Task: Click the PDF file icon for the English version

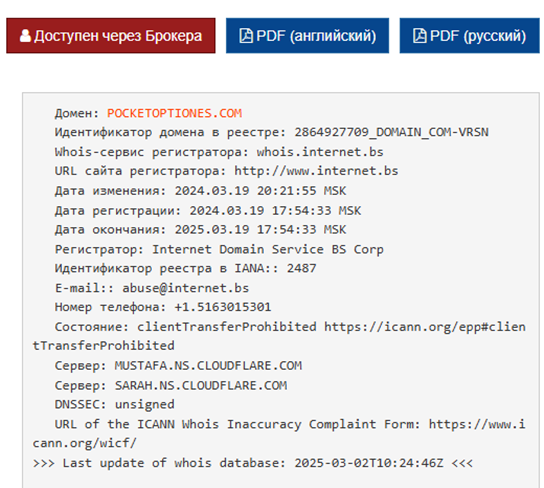Action: pyautogui.click(x=246, y=36)
